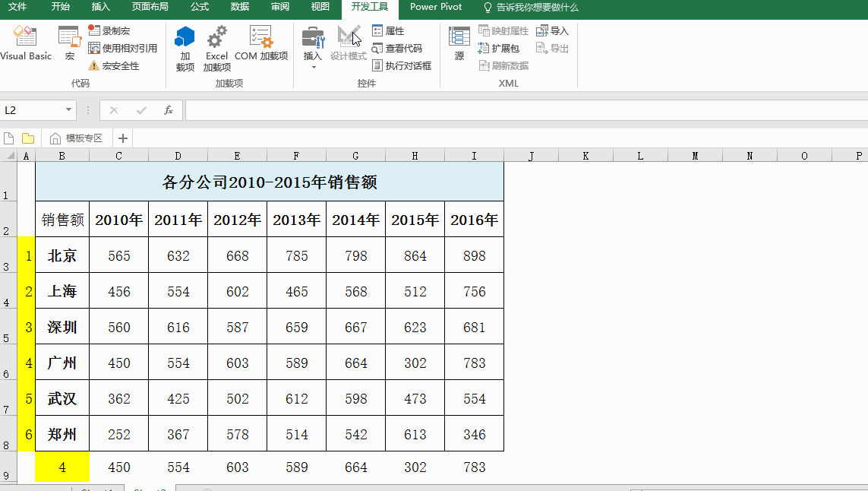Open COM 加载项 dialog
This screenshot has width=868, height=491.
click(x=260, y=43)
